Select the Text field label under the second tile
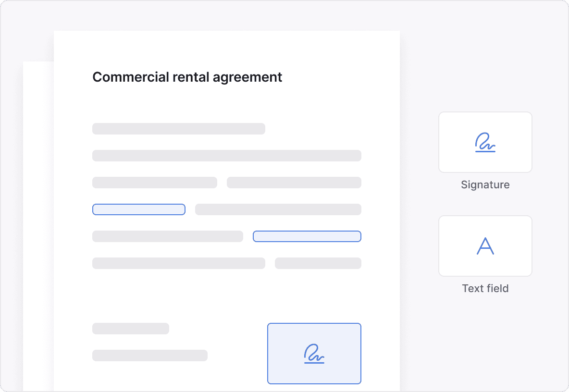569x392 pixels. pos(485,289)
